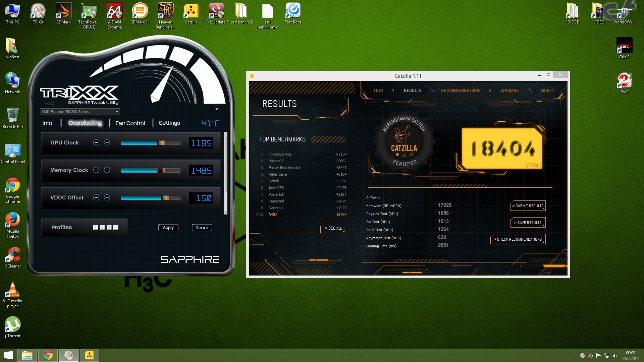
Task: Select overclocking profile slot 3
Action: (109, 227)
